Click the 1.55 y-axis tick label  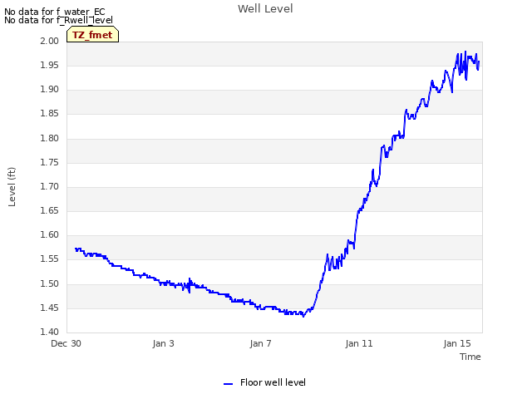click(x=50, y=259)
